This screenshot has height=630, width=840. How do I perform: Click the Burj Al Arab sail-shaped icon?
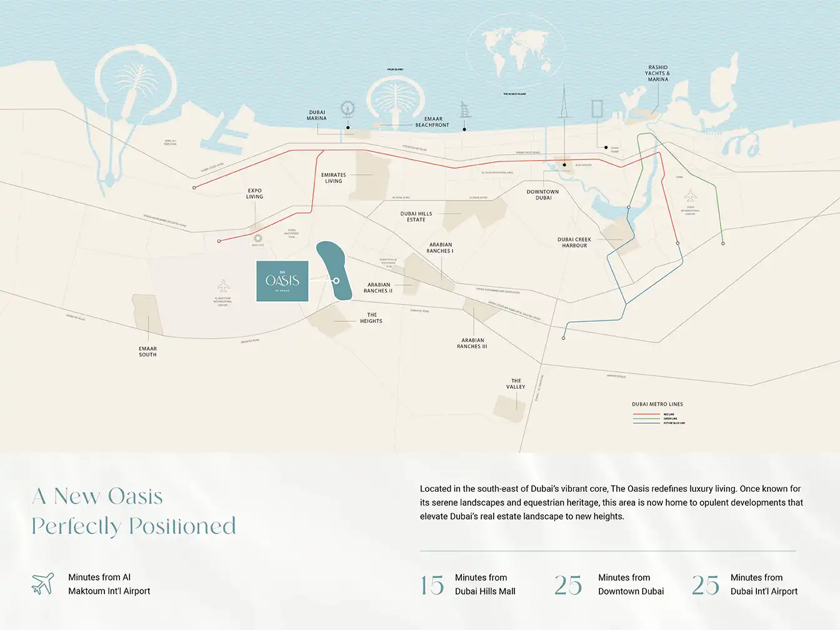pyautogui.click(x=465, y=109)
